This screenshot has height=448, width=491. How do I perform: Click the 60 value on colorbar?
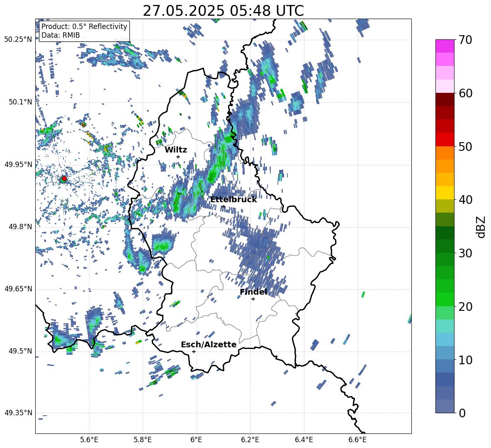(x=465, y=93)
